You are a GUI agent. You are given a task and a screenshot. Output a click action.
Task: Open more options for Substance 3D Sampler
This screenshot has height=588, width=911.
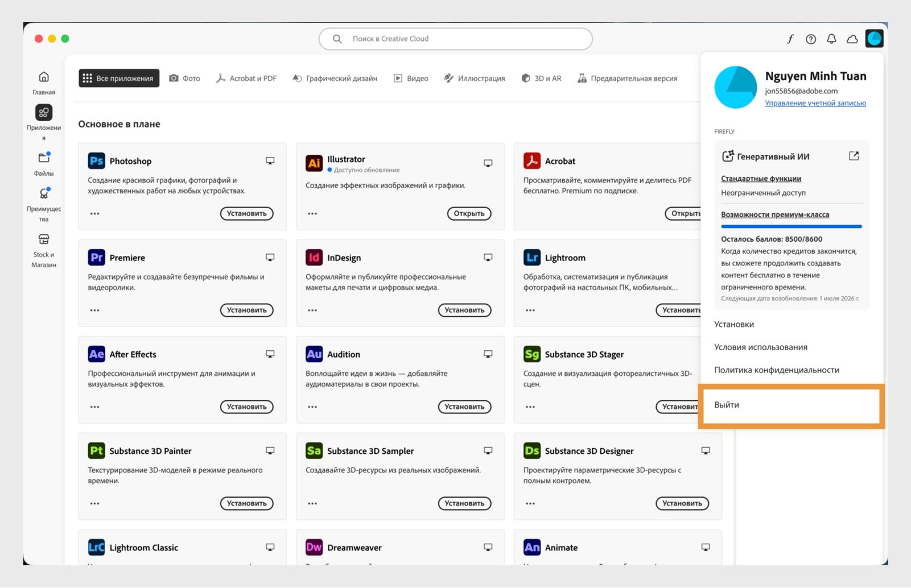click(312, 504)
